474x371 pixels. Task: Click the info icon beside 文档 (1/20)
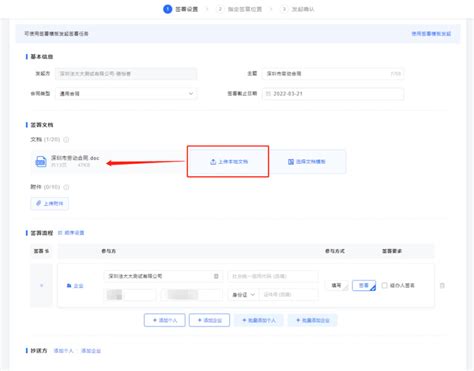[66, 140]
